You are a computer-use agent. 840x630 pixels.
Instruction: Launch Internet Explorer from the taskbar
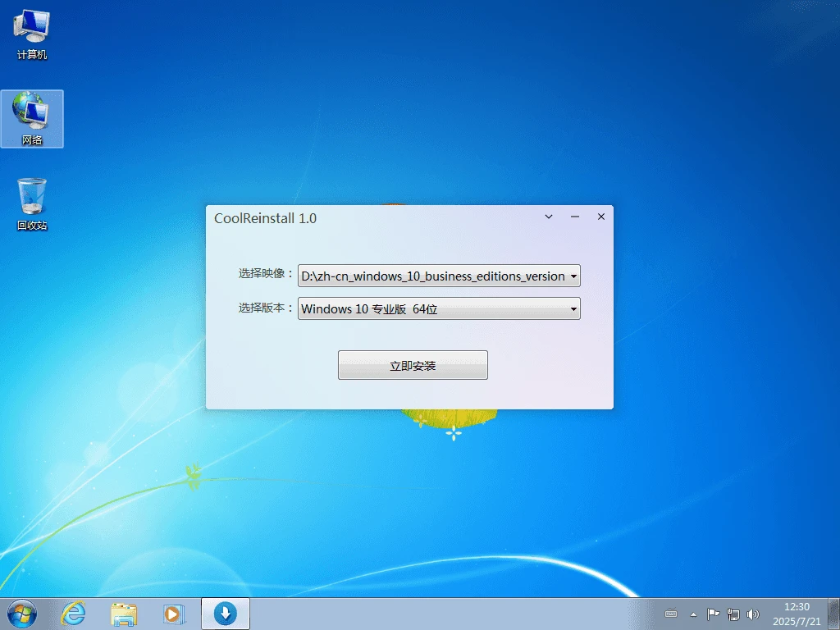point(72,614)
